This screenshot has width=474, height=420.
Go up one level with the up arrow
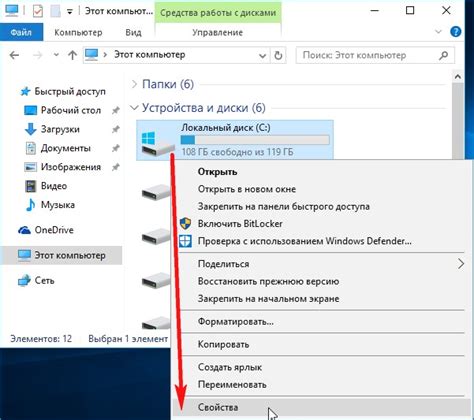point(72,55)
